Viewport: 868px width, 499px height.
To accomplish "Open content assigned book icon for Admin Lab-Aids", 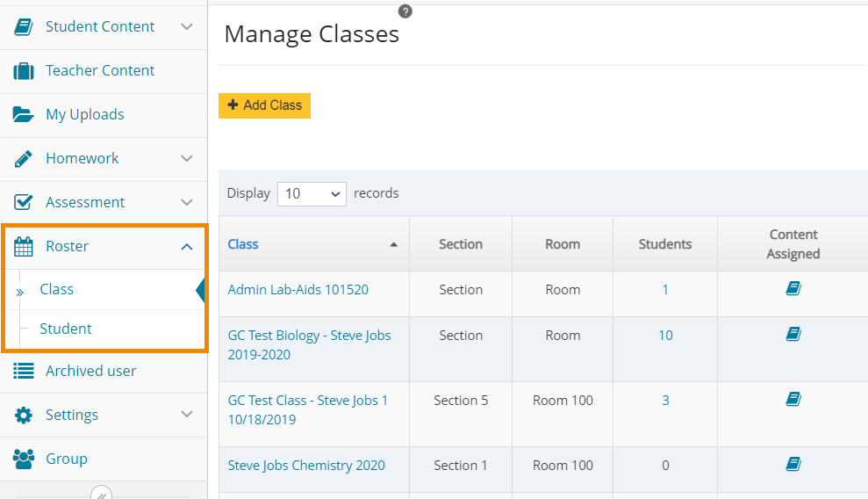I will pyautogui.click(x=793, y=289).
